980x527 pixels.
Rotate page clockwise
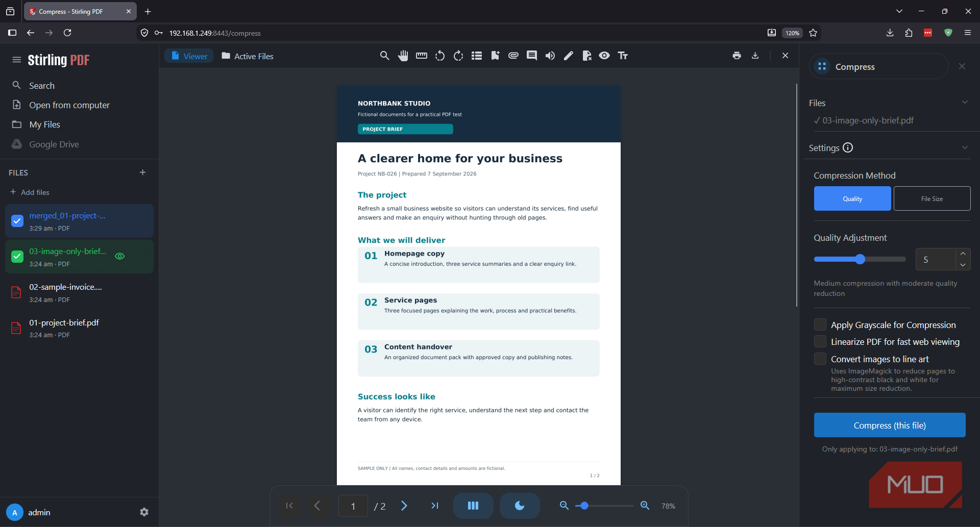(x=458, y=56)
